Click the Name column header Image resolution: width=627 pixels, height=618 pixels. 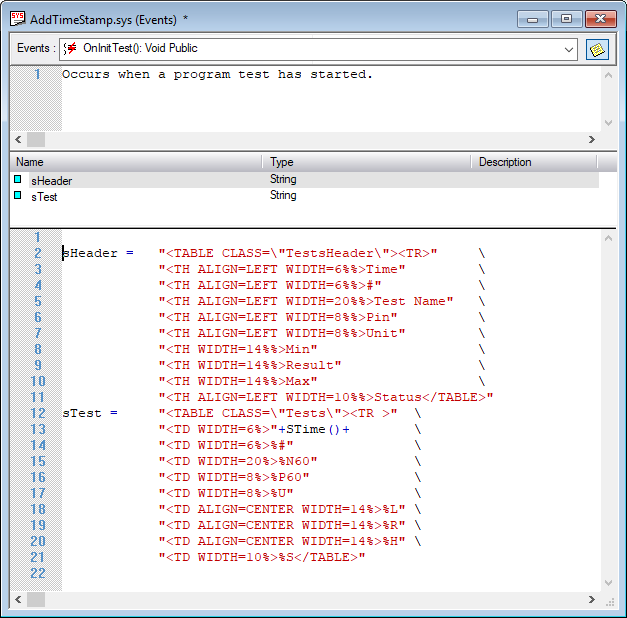[x=136, y=162]
